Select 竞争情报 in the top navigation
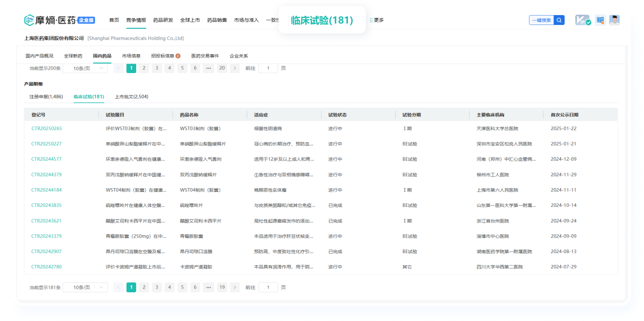 tap(136, 20)
